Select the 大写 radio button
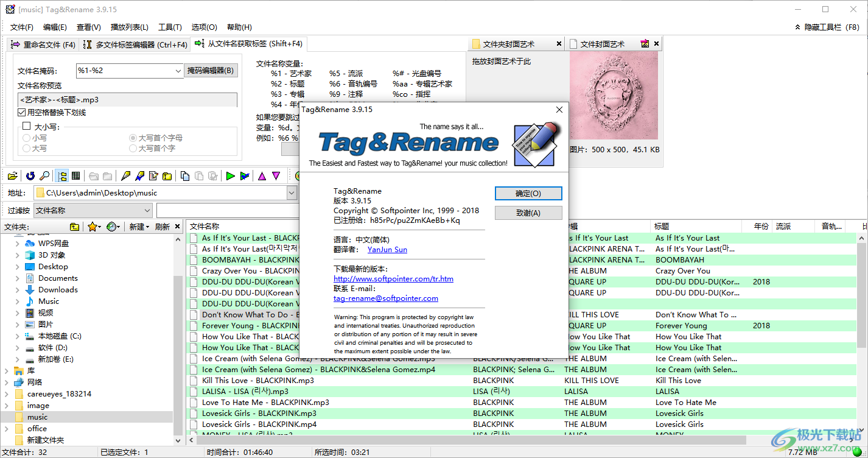The image size is (868, 458). pyautogui.click(x=26, y=148)
